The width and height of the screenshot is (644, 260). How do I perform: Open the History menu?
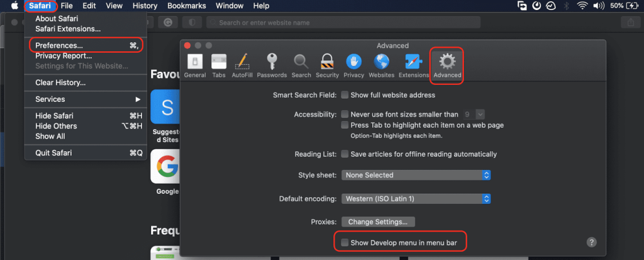click(x=145, y=6)
